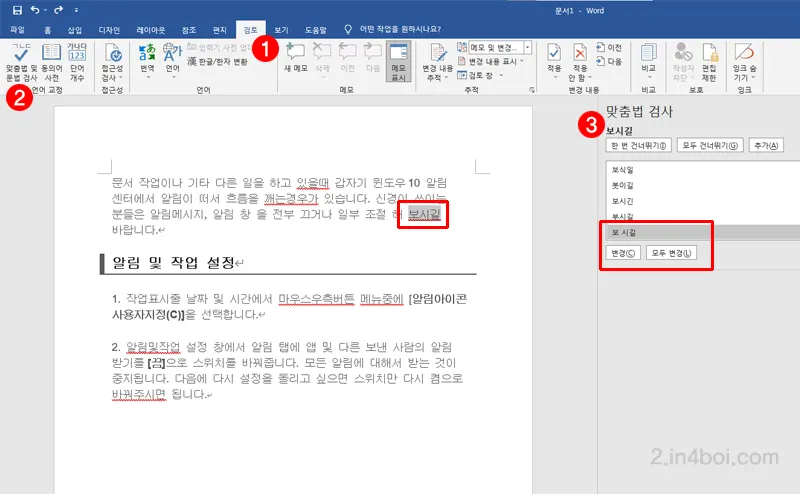800x500 pixels.
Task: Redo the last action
Action: tap(58, 10)
